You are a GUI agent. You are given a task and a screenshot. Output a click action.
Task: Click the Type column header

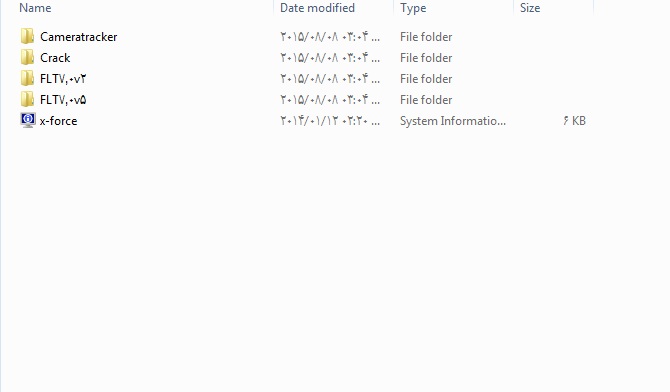point(413,8)
